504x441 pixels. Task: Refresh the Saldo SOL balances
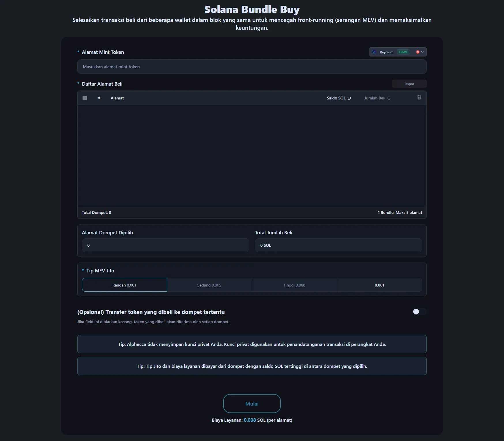(349, 98)
